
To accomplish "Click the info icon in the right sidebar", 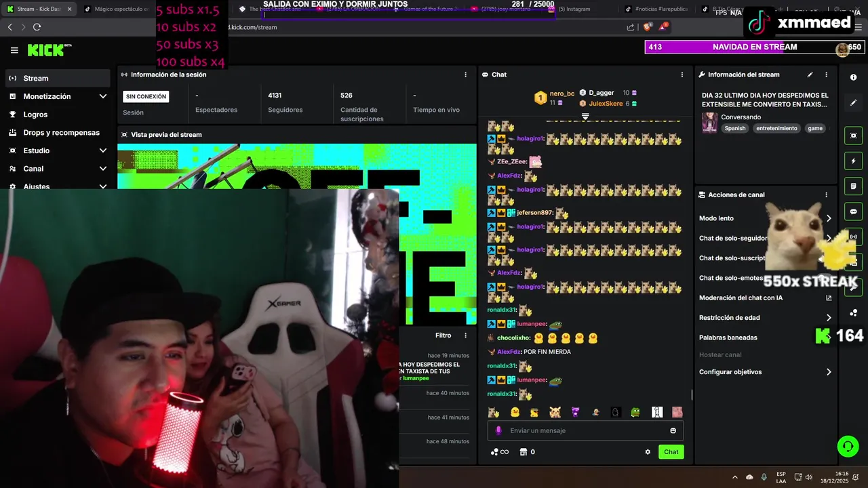I will click(x=854, y=77).
